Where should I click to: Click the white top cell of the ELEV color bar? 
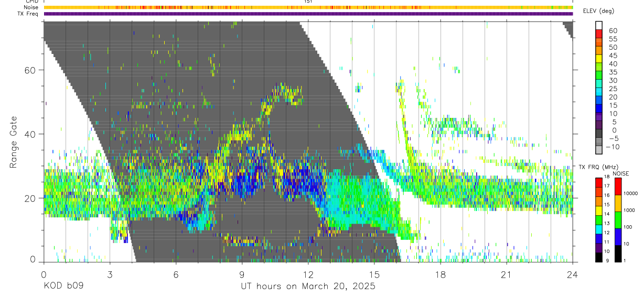pyautogui.click(x=599, y=26)
